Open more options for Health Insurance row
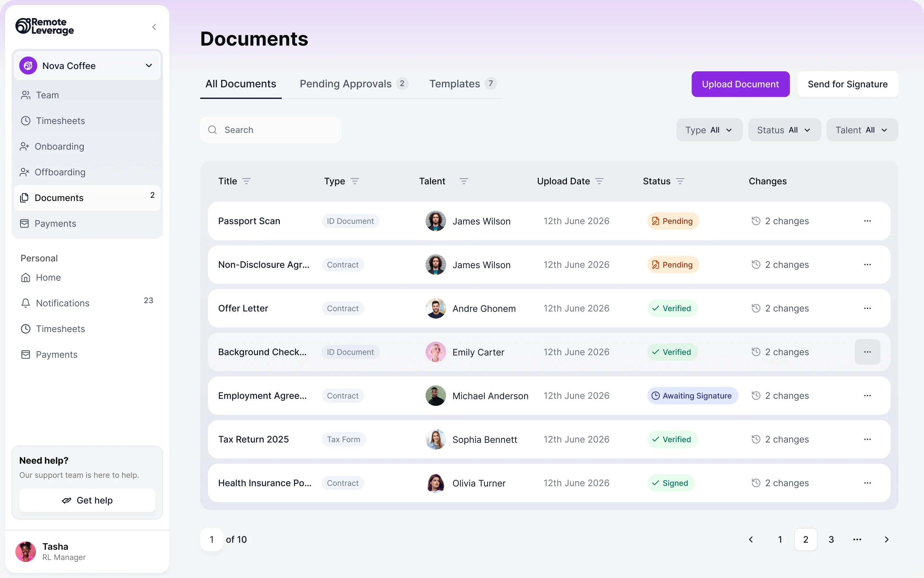Viewport: 924px width, 578px height. tap(867, 483)
